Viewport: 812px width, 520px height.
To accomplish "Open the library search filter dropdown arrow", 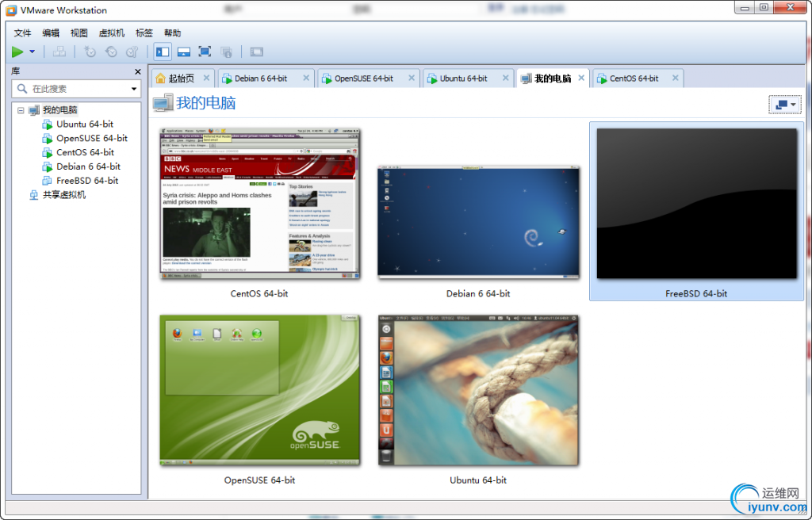I will [x=133, y=89].
